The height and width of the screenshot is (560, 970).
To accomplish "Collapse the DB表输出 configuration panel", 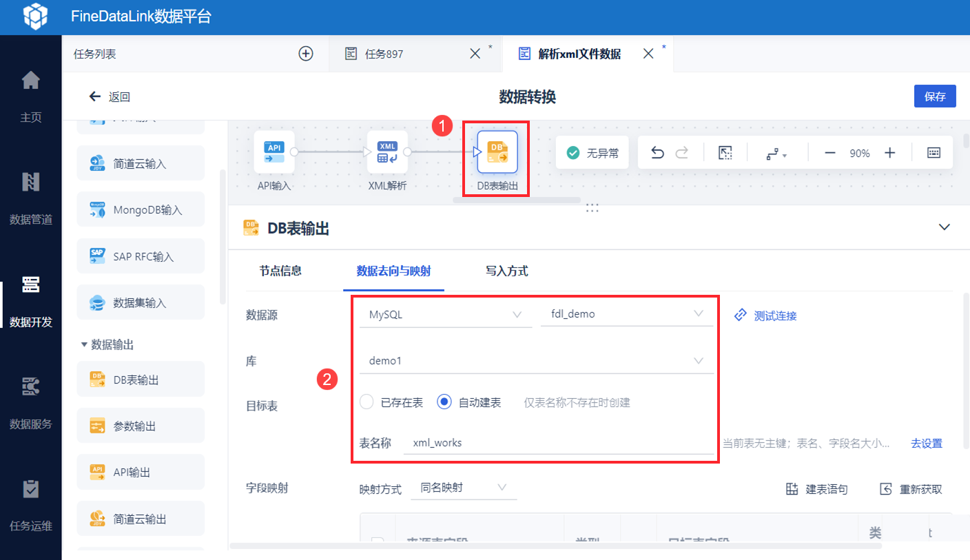I will [945, 227].
